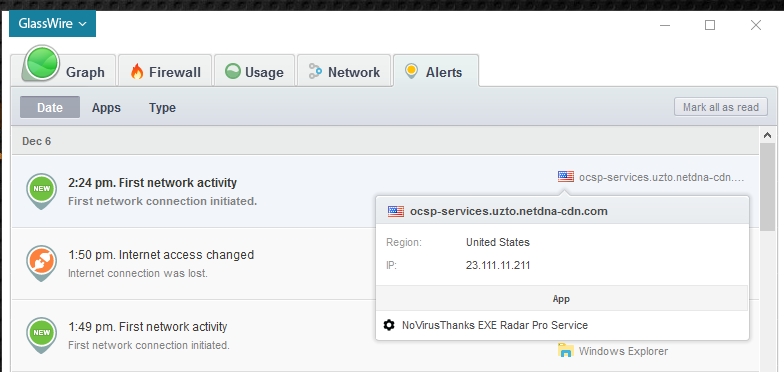Click the Usage pie icon
The image size is (784, 372).
(x=232, y=71)
